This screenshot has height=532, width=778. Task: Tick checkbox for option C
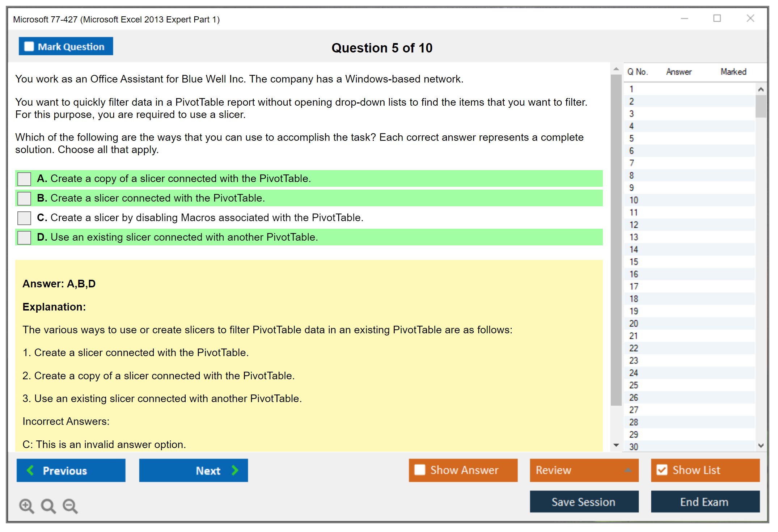pos(24,218)
